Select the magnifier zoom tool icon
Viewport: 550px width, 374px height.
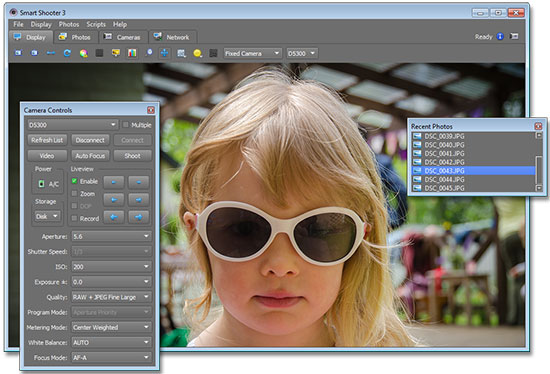tap(149, 53)
